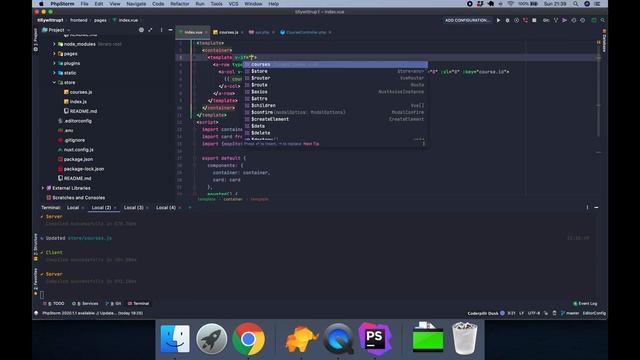Screen dimensions: 640x360
Task: Open the Project view dropdown
Action: coord(56,30)
